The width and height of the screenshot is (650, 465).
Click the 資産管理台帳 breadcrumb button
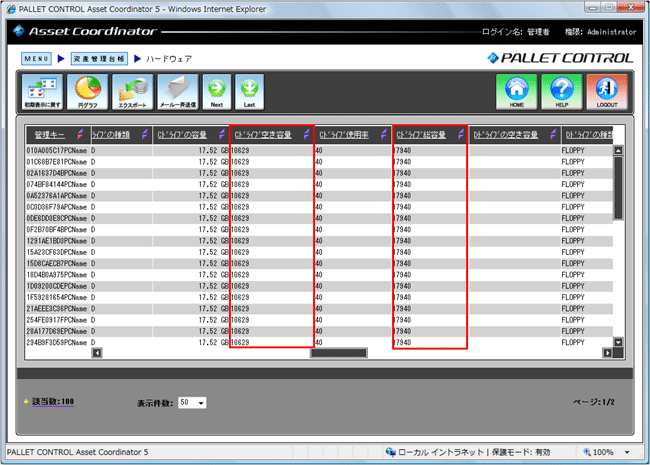[99, 58]
